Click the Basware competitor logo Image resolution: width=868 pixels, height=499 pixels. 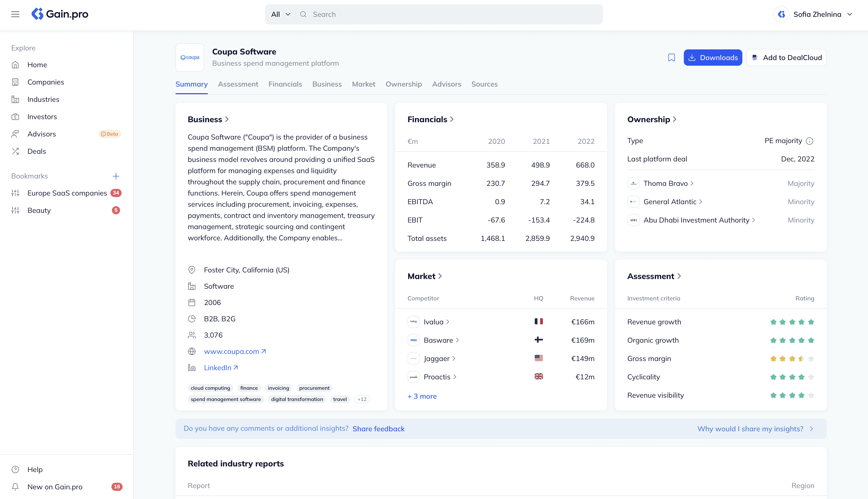[413, 340]
